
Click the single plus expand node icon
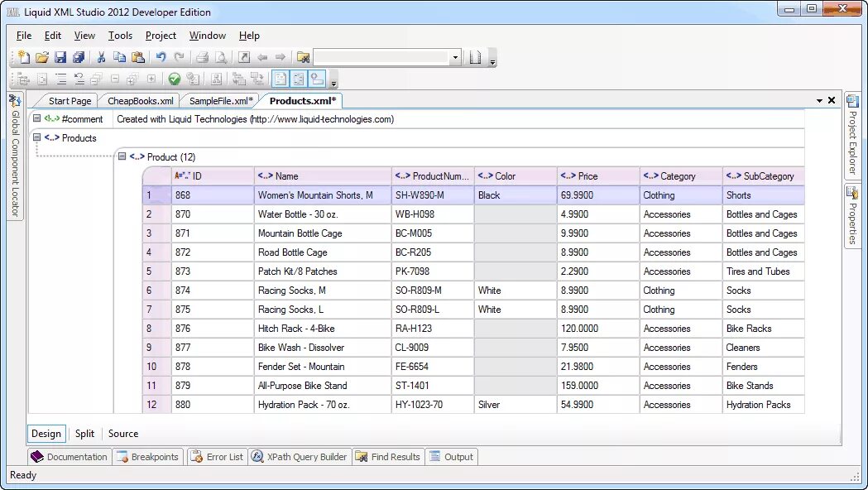pyautogui.click(x=151, y=79)
